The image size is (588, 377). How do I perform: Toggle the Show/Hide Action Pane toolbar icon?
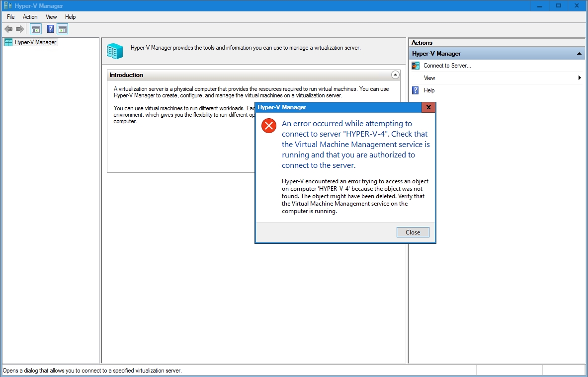click(x=62, y=29)
